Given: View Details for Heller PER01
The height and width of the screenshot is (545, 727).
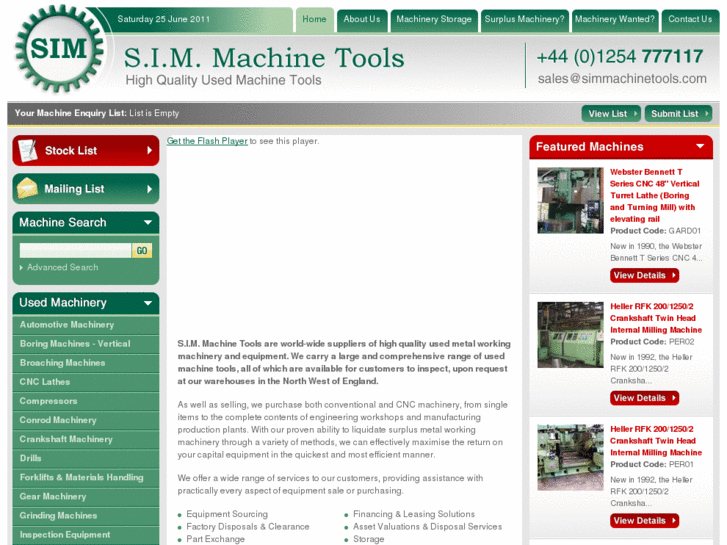Looking at the screenshot, I should pyautogui.click(x=644, y=520).
